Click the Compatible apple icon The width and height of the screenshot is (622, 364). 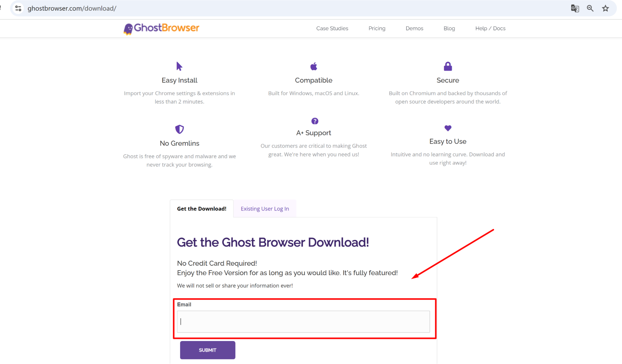(314, 66)
